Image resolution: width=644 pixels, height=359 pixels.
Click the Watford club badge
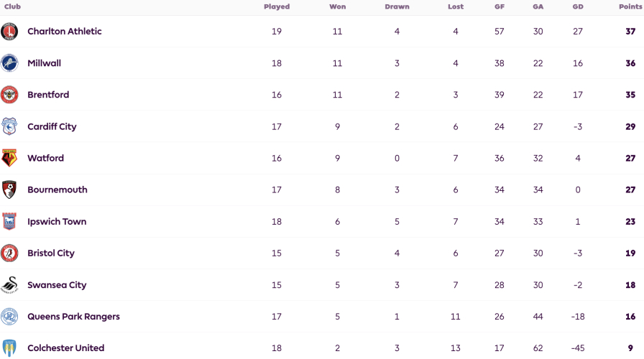(x=9, y=158)
